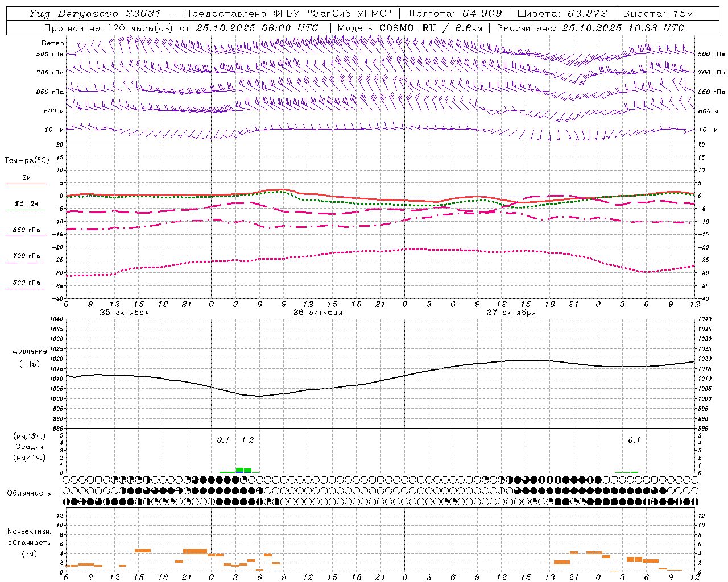
Task: Click the Облачность row label with capital О
Action: [x=29, y=493]
